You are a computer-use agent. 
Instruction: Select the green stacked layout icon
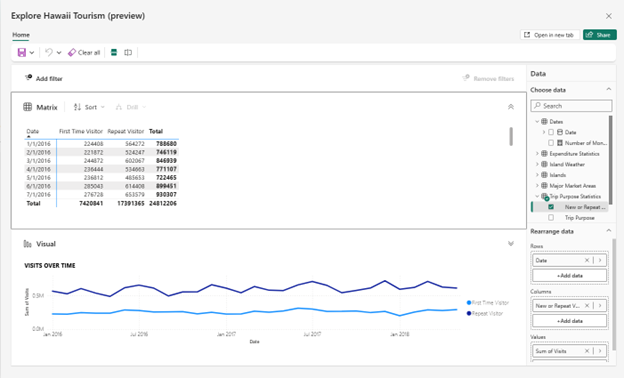pyautogui.click(x=114, y=53)
